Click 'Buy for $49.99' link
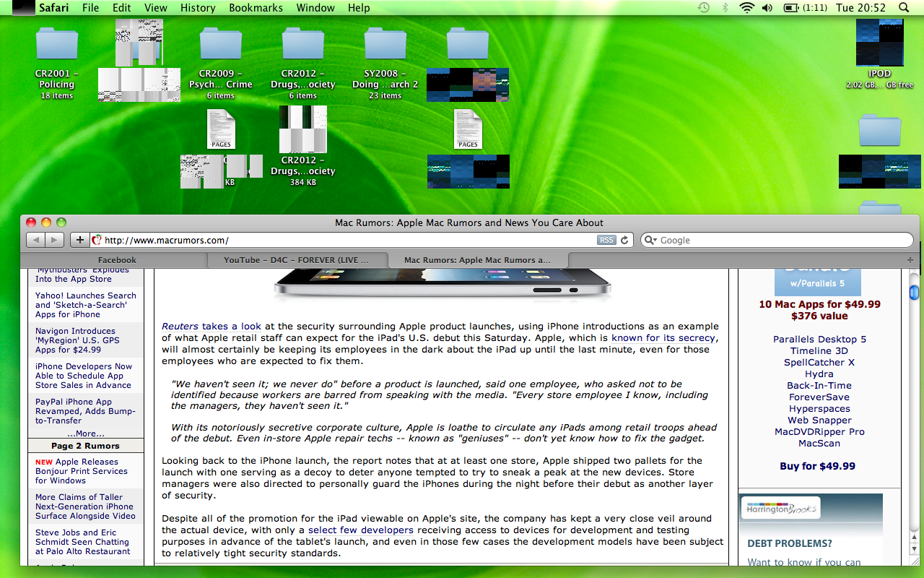 [x=817, y=467]
